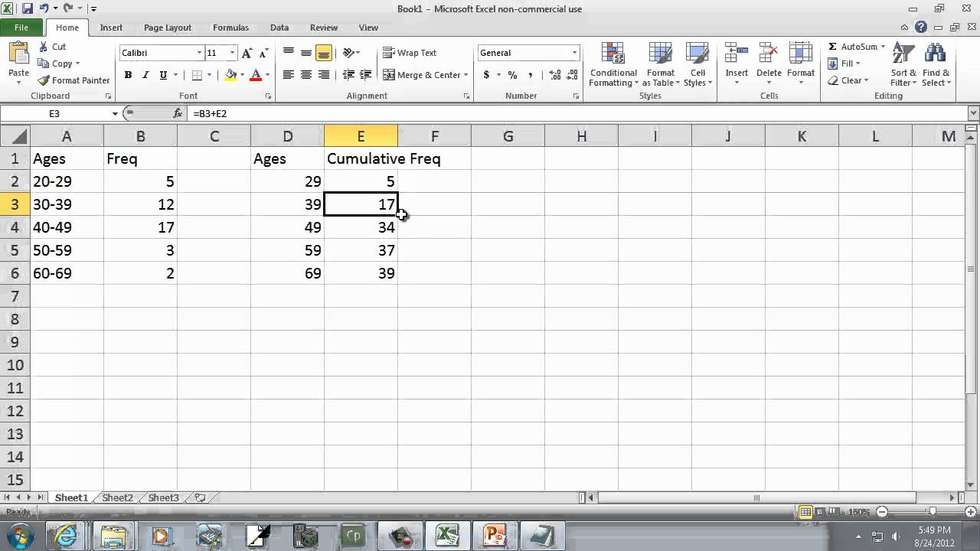This screenshot has height=551, width=980.
Task: Expand the Name Box dropdown arrow
Action: (x=115, y=113)
